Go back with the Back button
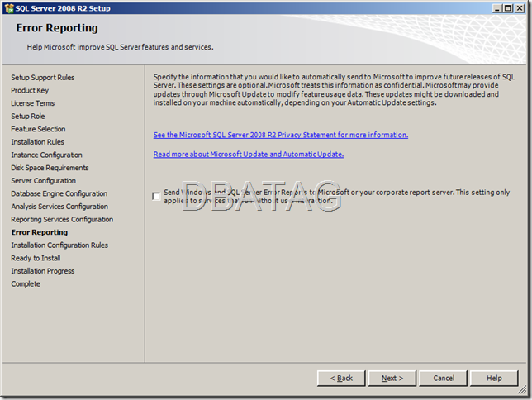The image size is (532, 400). coord(341,378)
